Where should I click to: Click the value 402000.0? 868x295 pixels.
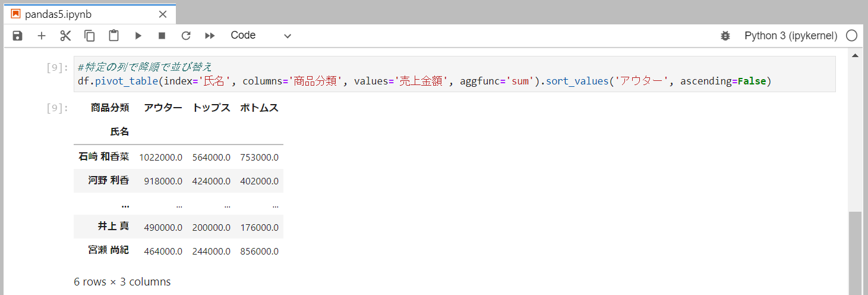[x=259, y=181]
